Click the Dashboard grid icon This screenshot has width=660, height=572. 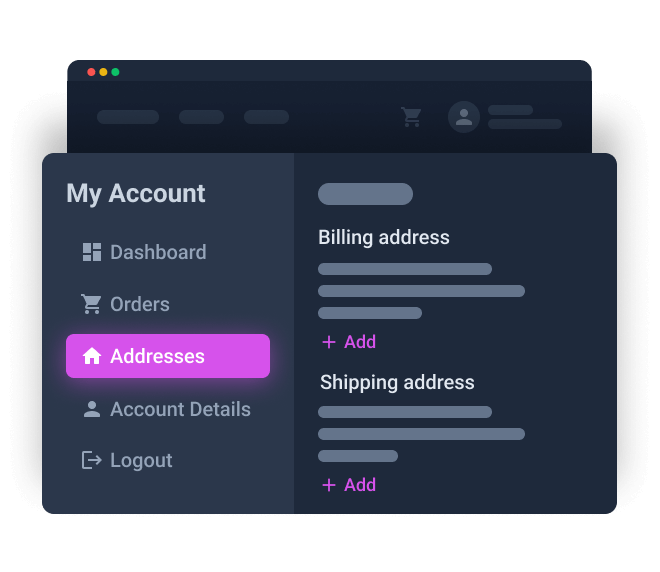click(92, 252)
